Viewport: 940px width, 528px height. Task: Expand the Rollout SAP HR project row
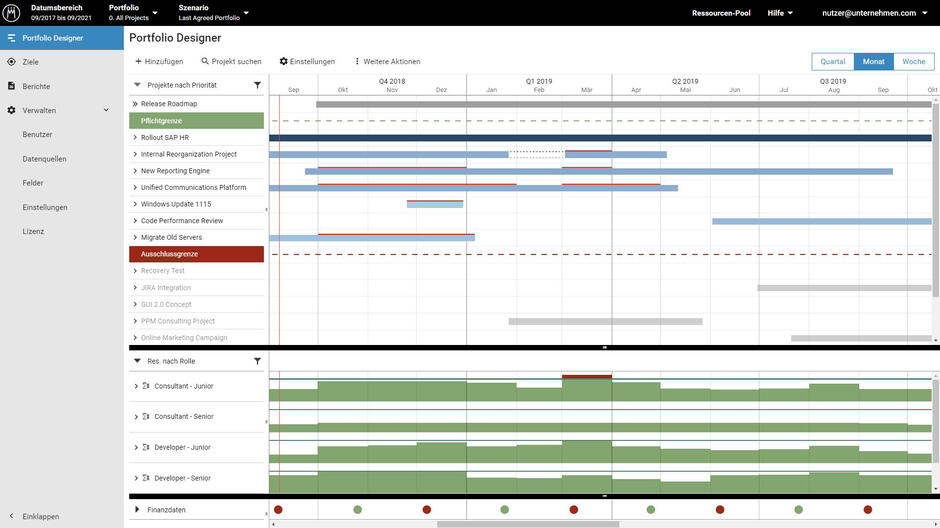point(135,138)
